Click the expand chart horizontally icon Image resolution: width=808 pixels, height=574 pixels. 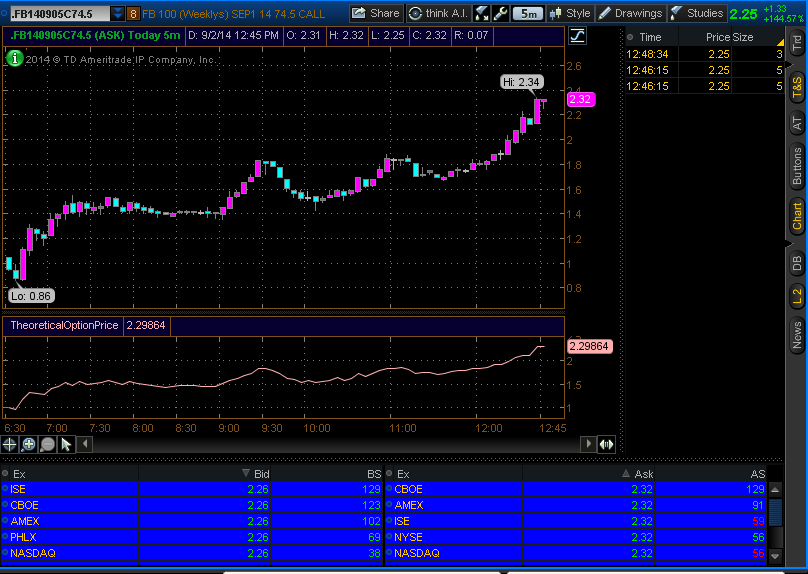[x=606, y=444]
